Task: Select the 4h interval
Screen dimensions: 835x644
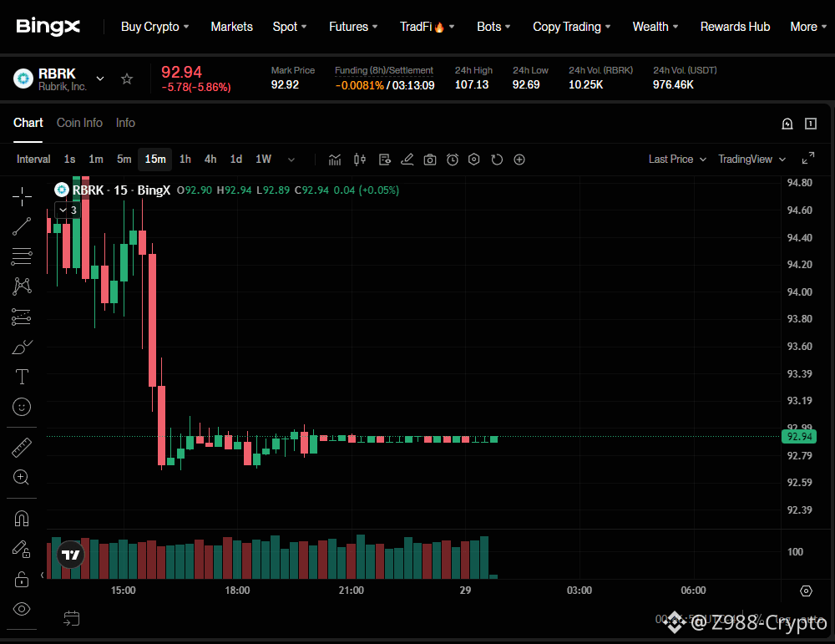Action: pyautogui.click(x=210, y=160)
